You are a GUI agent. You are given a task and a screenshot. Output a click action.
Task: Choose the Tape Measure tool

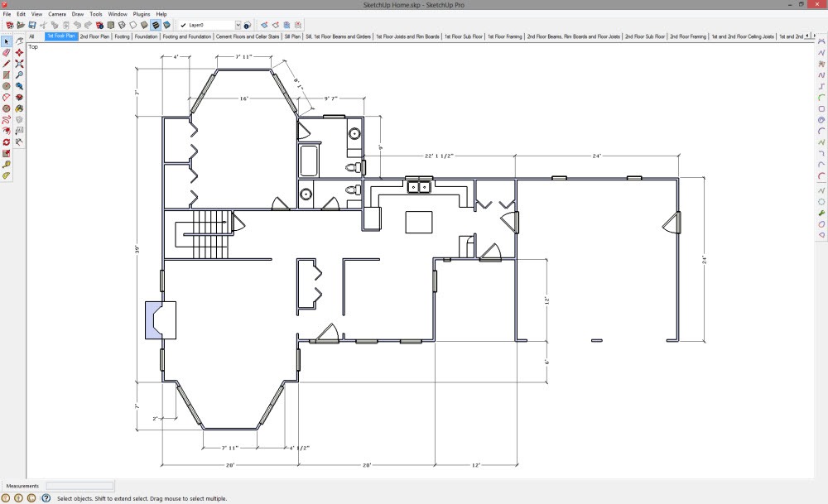(7, 165)
